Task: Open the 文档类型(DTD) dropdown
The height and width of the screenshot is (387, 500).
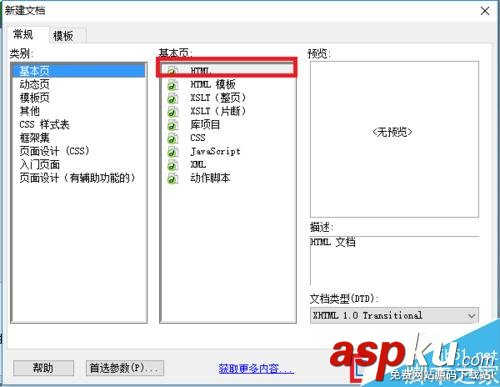Action: [394, 315]
